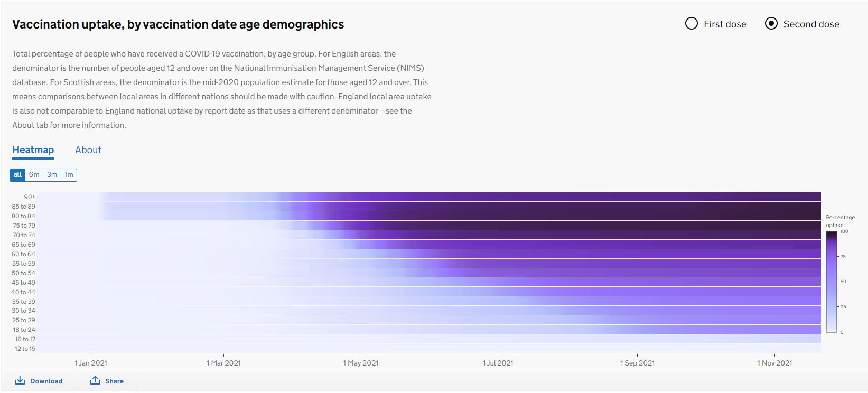Image resolution: width=868 pixels, height=393 pixels.
Task: Click the 1 Jan 2021 axis label
Action: click(x=91, y=363)
